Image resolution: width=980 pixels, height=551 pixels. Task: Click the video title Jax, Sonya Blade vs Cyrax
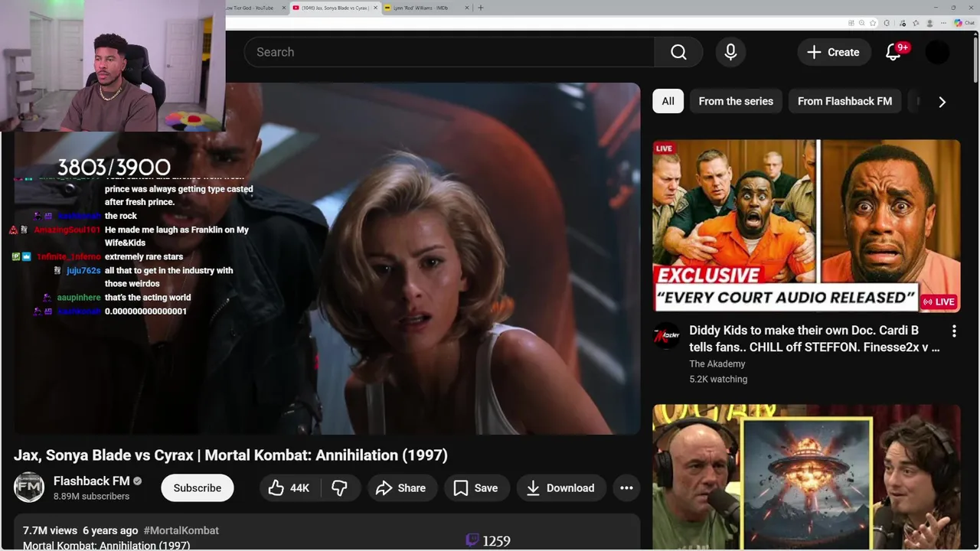point(230,455)
